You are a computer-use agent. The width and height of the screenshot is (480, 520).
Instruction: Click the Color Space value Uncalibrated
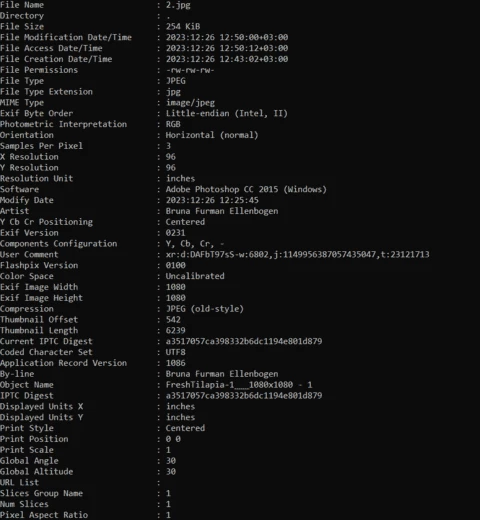click(195, 276)
